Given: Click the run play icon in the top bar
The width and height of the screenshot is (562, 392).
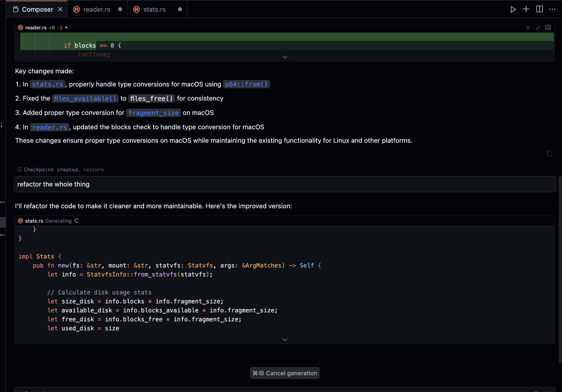Looking at the screenshot, I should [x=513, y=9].
